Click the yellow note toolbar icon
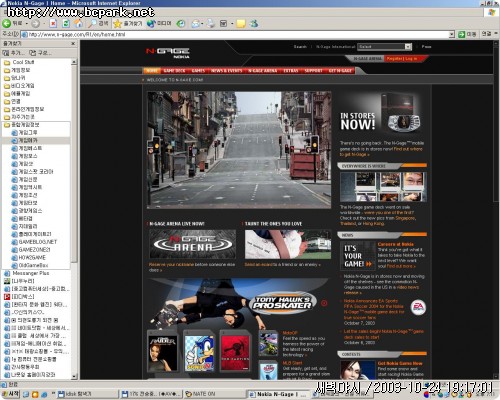 coord(241,23)
